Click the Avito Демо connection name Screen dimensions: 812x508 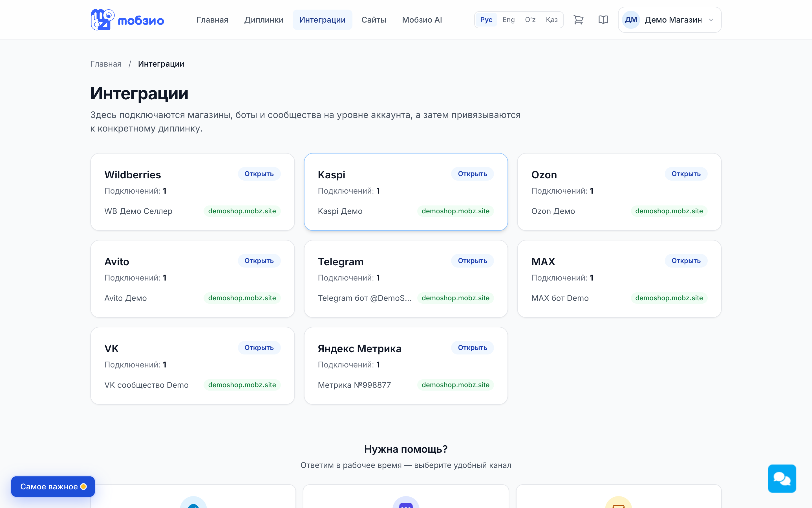[125, 298]
